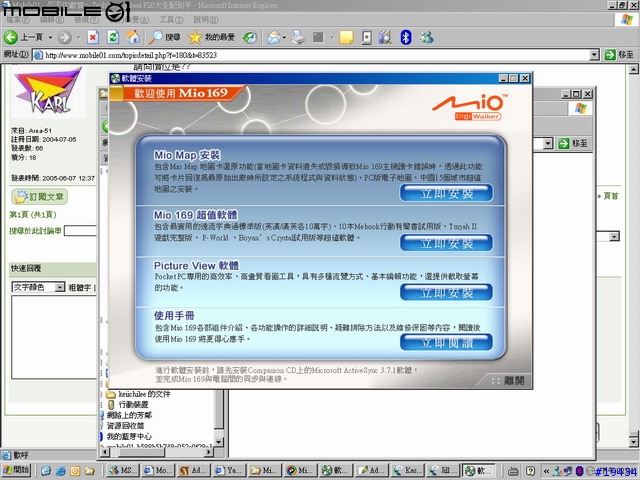
Task: Click the Mail envelope toolbar icon
Action: click(274, 38)
